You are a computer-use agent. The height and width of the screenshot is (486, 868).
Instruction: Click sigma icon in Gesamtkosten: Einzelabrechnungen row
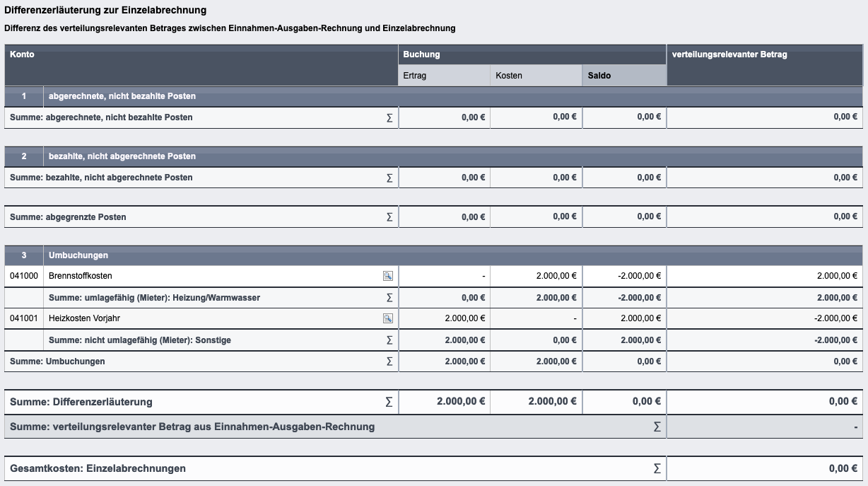[657, 468]
